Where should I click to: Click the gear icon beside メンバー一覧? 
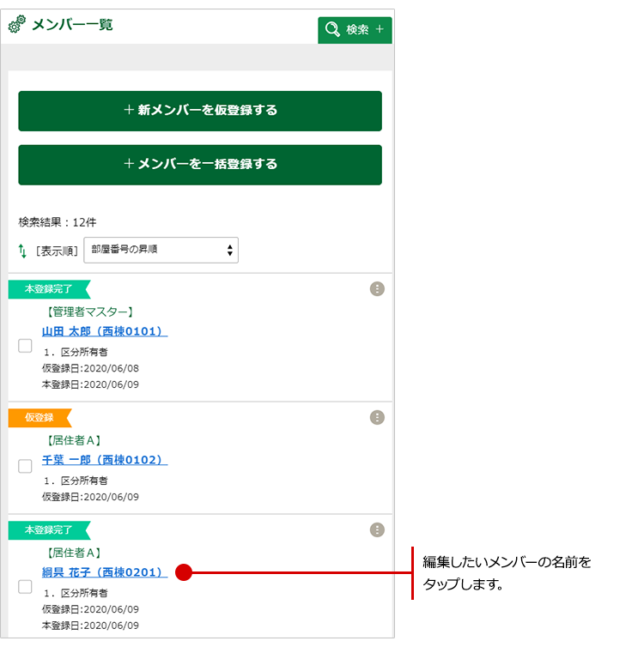tap(17, 26)
